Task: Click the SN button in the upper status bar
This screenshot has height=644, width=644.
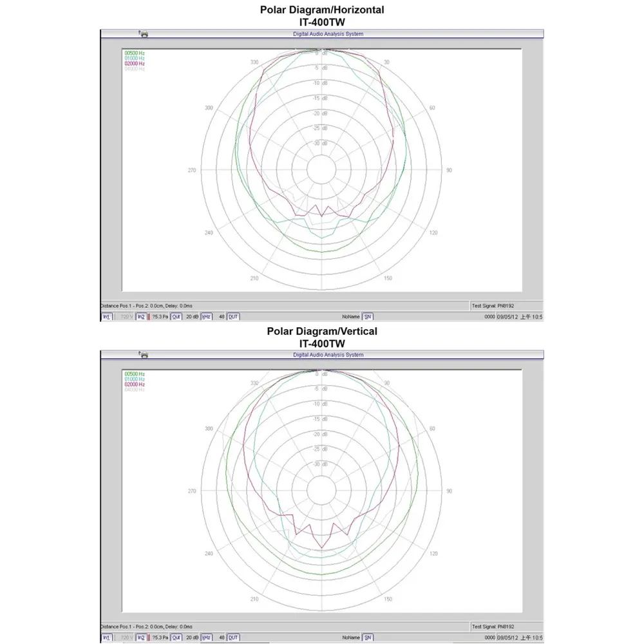Action: pyautogui.click(x=367, y=317)
